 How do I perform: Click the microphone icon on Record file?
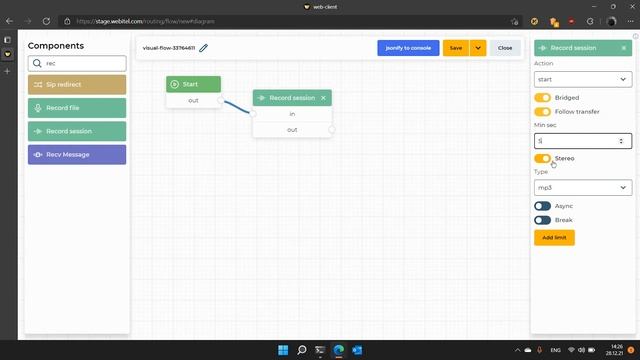point(38,108)
